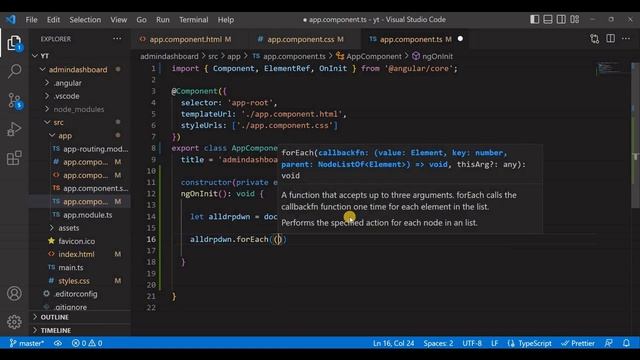The height and width of the screenshot is (360, 640).
Task: Open the Manage gear icon
Action: point(14,322)
